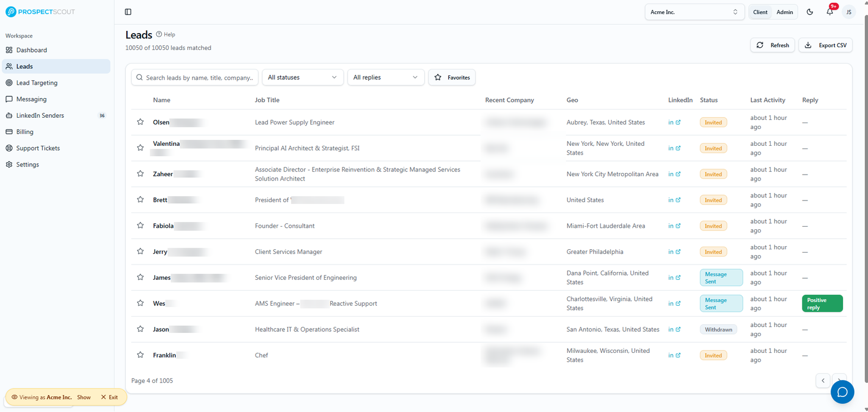
Task: Open Support Tickets page
Action: click(x=56, y=148)
